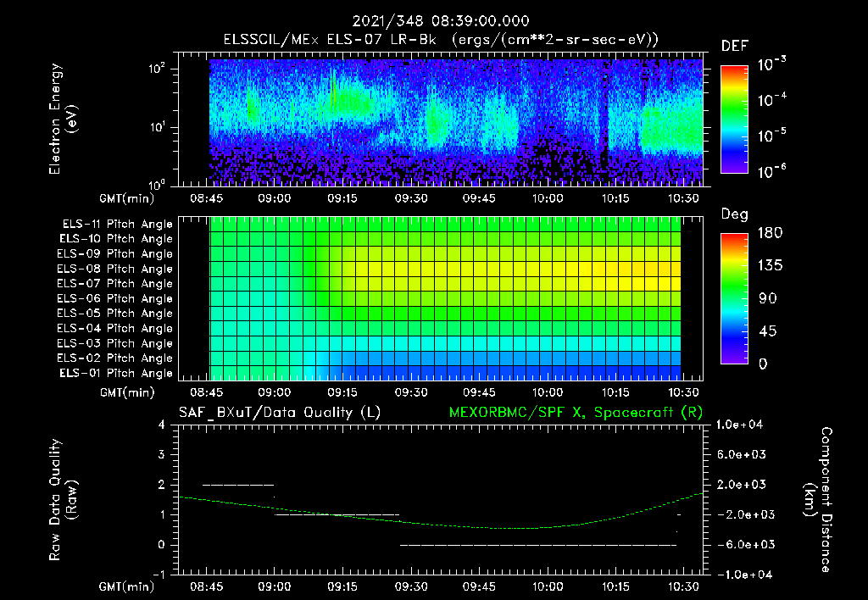Click the 10:30 tick under the bottom plot
868x600 pixels.
point(684,586)
